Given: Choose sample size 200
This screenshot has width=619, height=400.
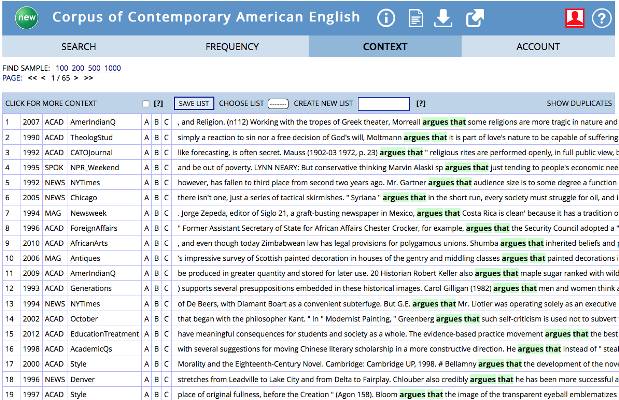Looking at the screenshot, I should [78, 68].
